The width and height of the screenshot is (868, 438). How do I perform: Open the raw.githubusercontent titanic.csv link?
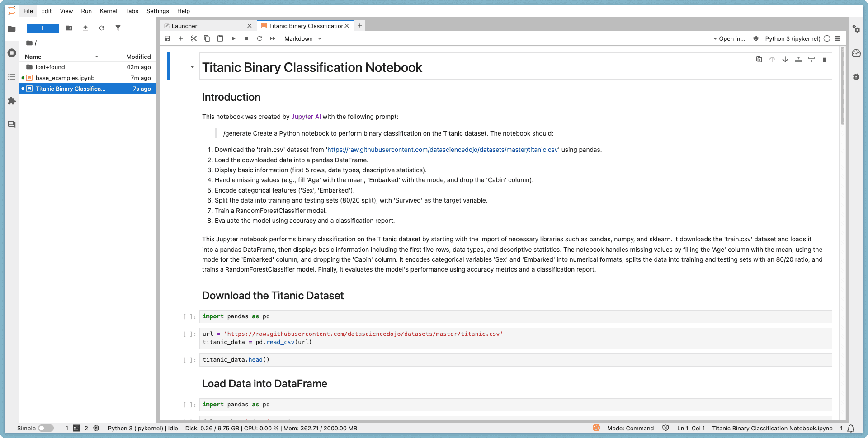point(443,150)
